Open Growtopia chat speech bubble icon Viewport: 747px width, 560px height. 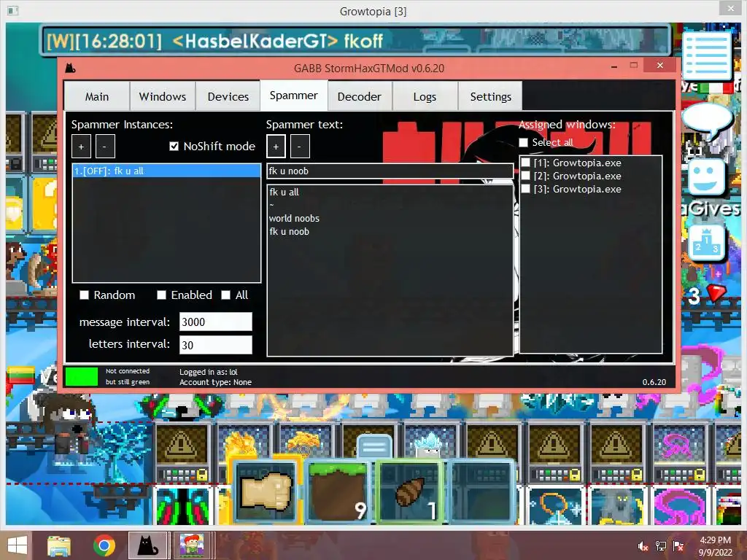[707, 121]
